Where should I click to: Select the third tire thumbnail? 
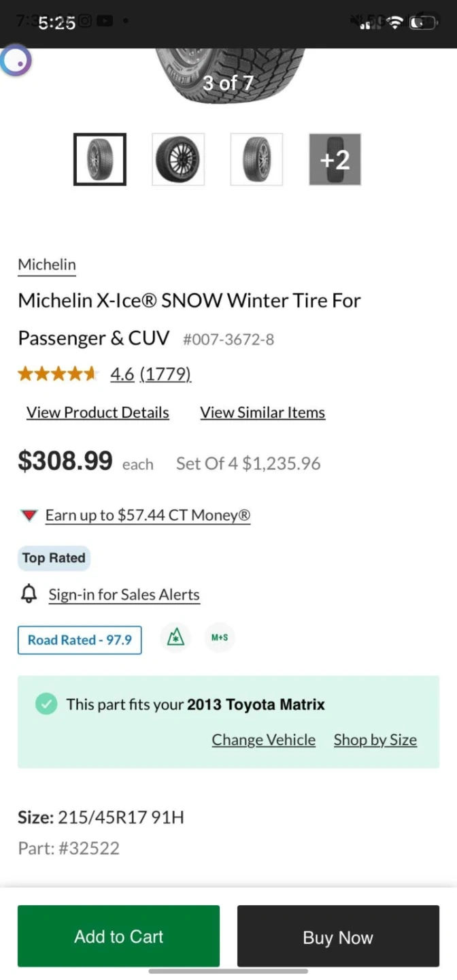point(256,159)
